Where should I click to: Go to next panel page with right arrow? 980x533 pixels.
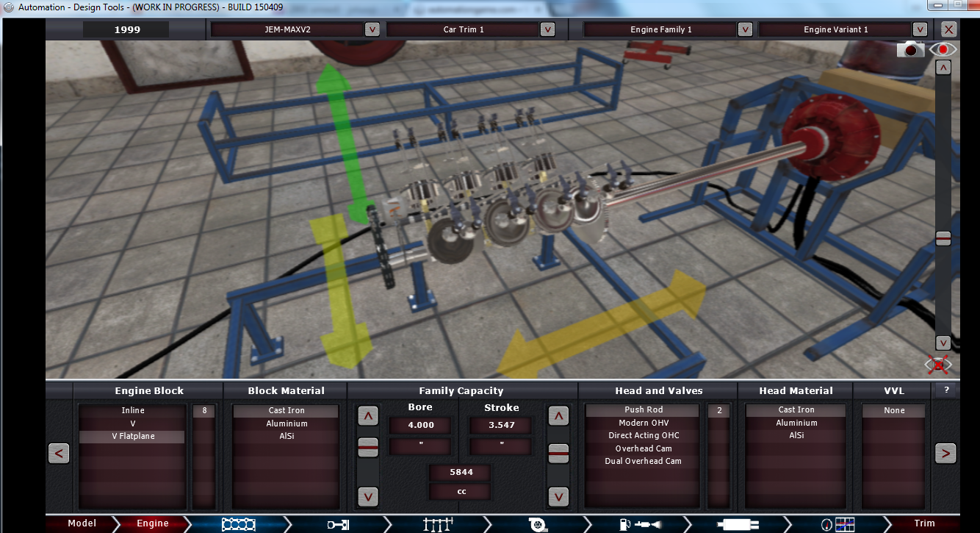pyautogui.click(x=945, y=453)
